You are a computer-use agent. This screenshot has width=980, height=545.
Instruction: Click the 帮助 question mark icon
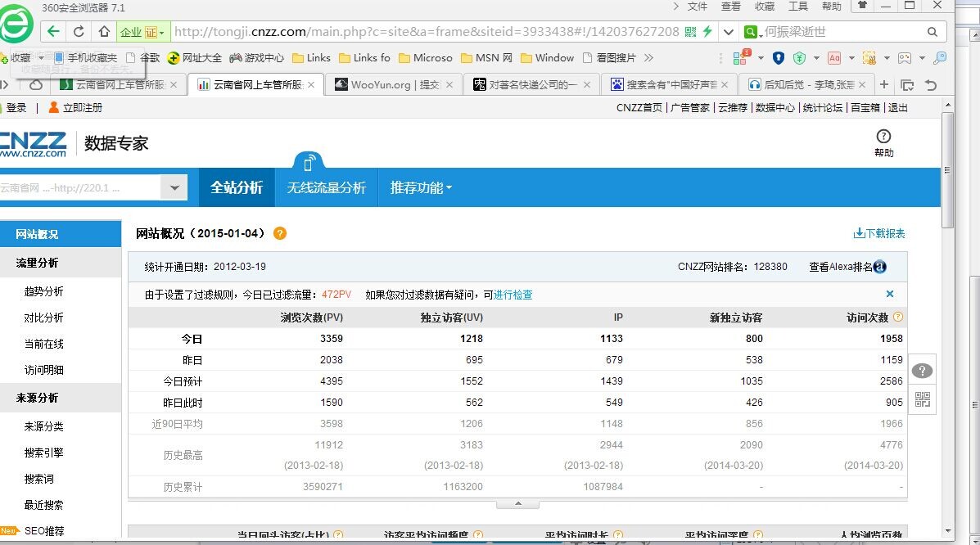pos(883,136)
